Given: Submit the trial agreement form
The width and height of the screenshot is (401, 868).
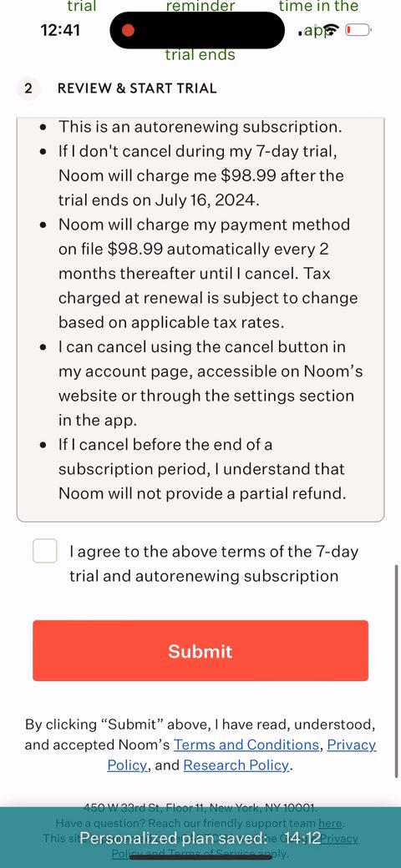Looking at the screenshot, I should pyautogui.click(x=200, y=650).
